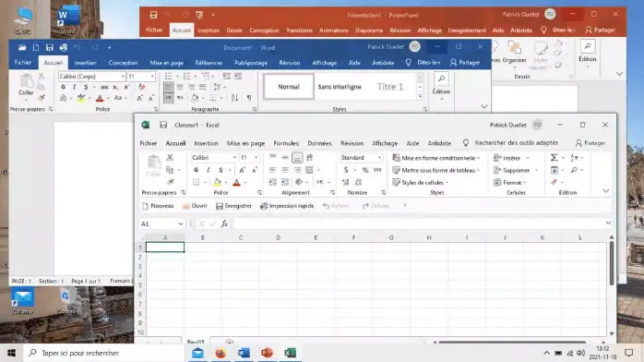Click the subscript icon in Word
The height and width of the screenshot is (362, 644).
tap(115, 87)
